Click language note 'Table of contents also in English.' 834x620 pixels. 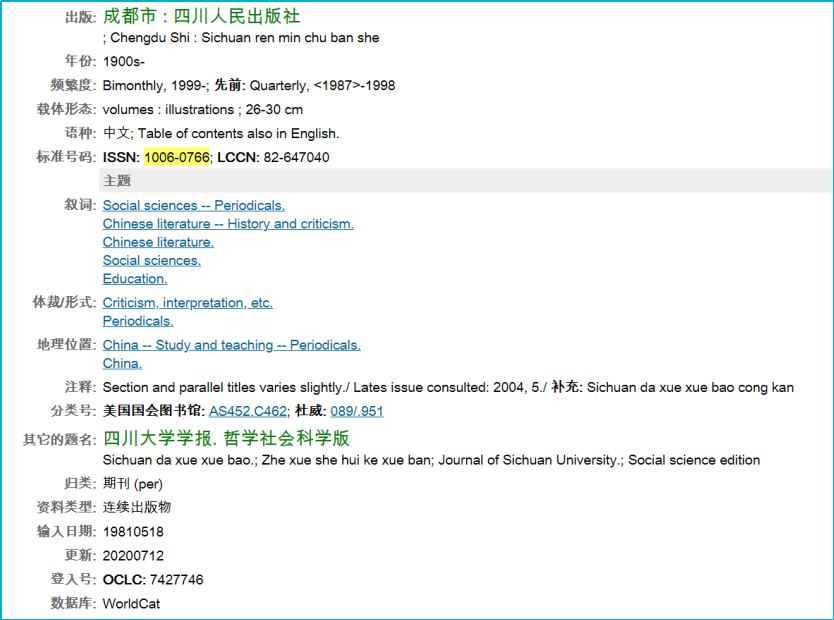tap(238, 133)
